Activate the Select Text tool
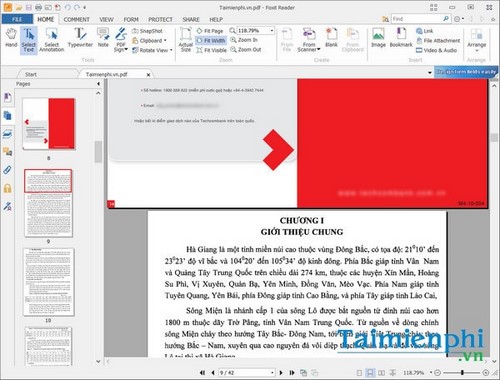Screen dimensions: 500x380 click(29, 40)
